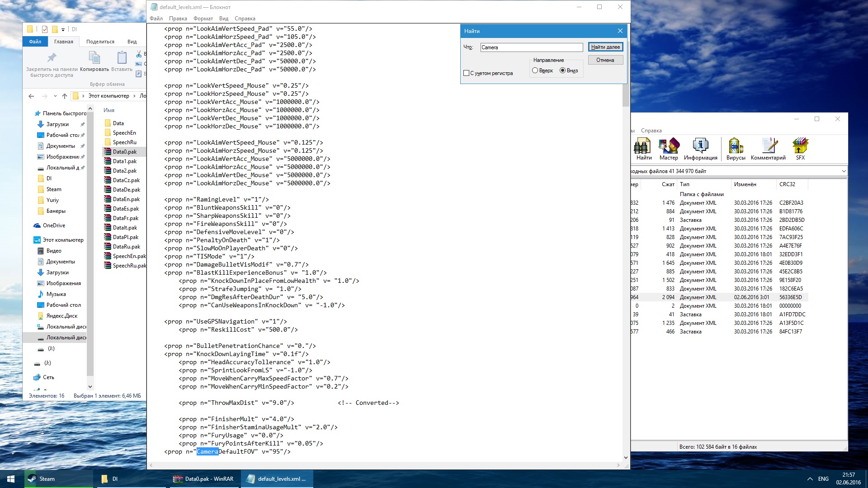Open Сеть (Network) in the navigation pane
The width and height of the screenshot is (868, 488).
[x=48, y=377]
